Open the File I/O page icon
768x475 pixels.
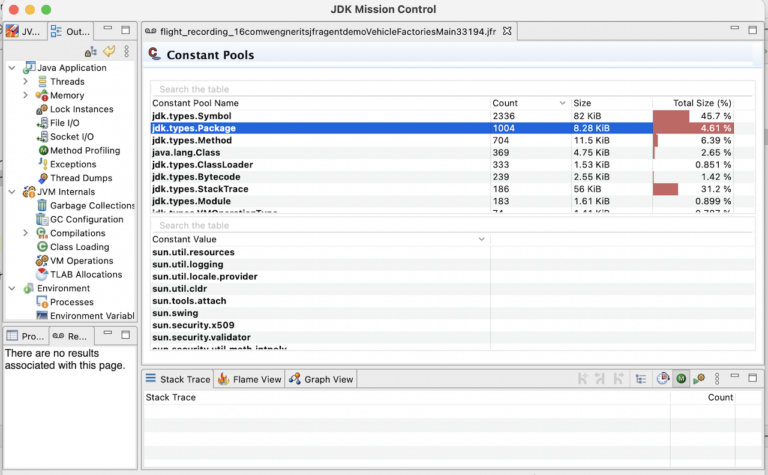(x=42, y=122)
